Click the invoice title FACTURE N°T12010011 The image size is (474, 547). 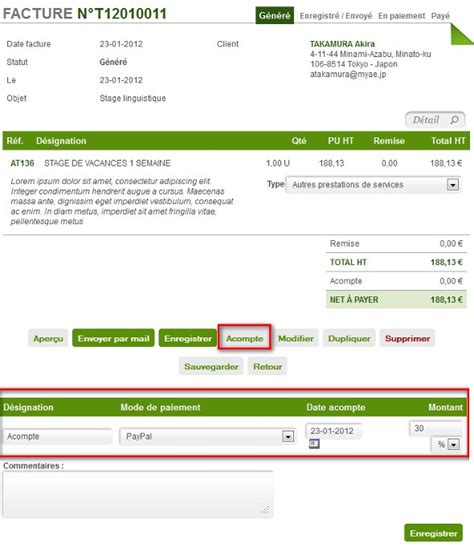85,14
